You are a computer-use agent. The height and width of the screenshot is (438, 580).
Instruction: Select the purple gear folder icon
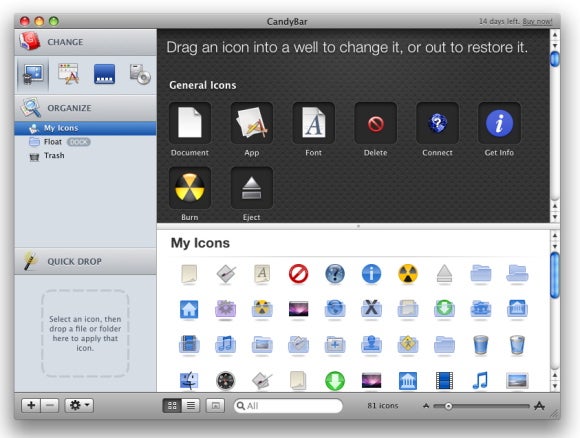225,309
